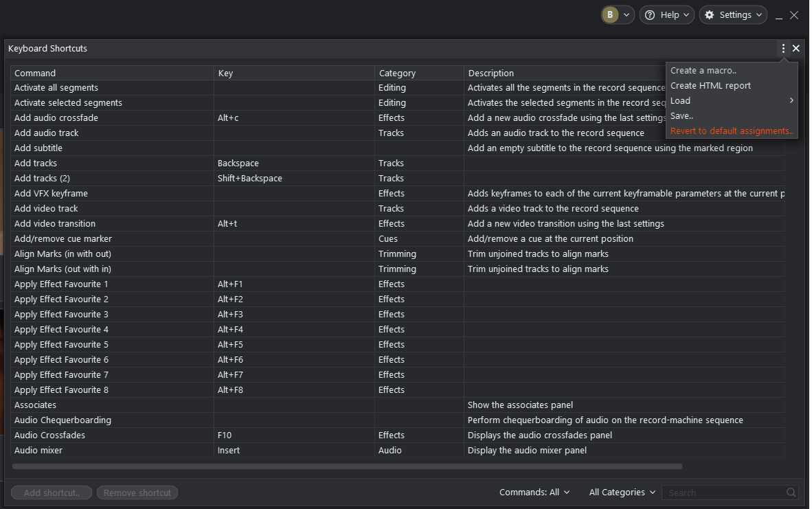Select the Audio Chequerboarding command

click(x=62, y=420)
